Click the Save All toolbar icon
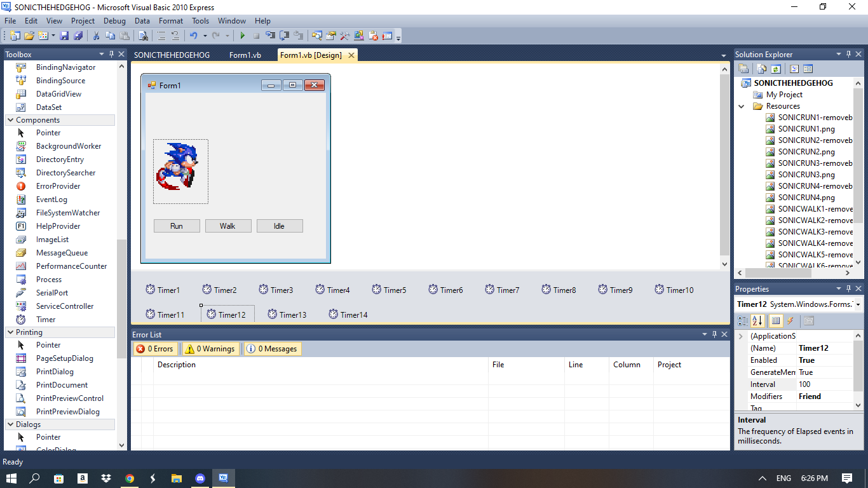The width and height of the screenshot is (868, 488). coord(78,36)
